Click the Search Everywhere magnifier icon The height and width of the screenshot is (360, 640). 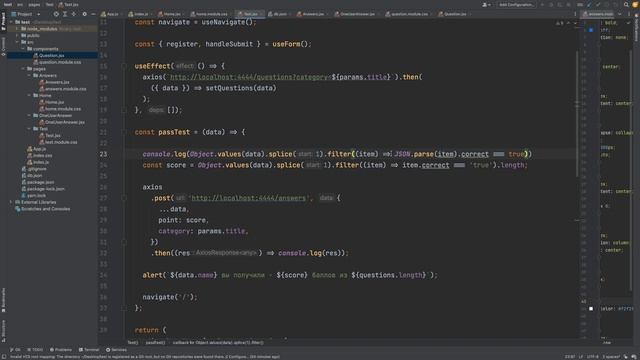[626, 4]
